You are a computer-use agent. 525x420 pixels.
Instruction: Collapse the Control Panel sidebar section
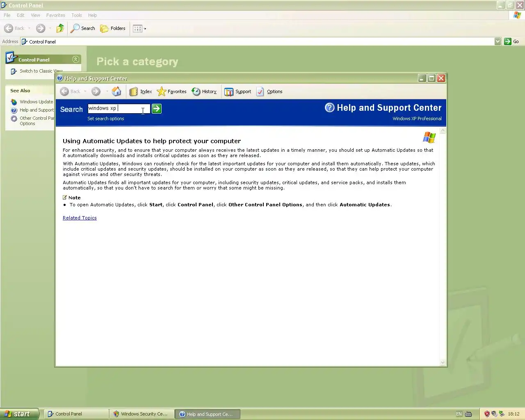(x=75, y=59)
